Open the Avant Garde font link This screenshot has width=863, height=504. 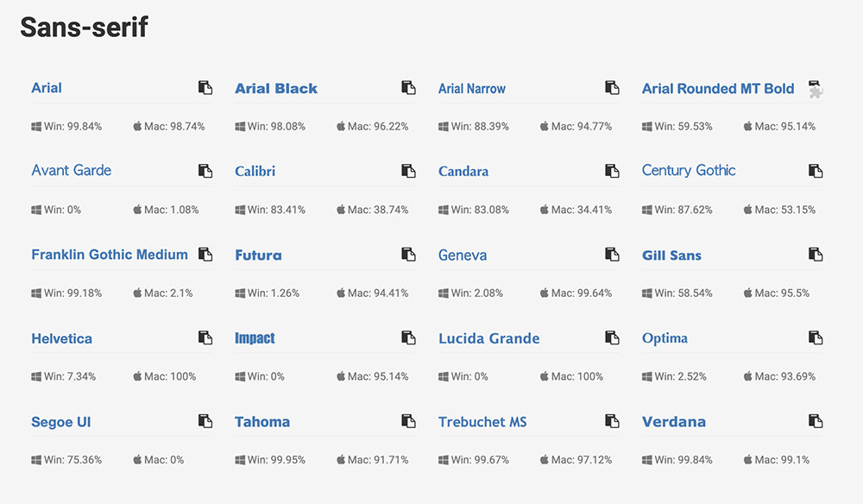pos(72,171)
